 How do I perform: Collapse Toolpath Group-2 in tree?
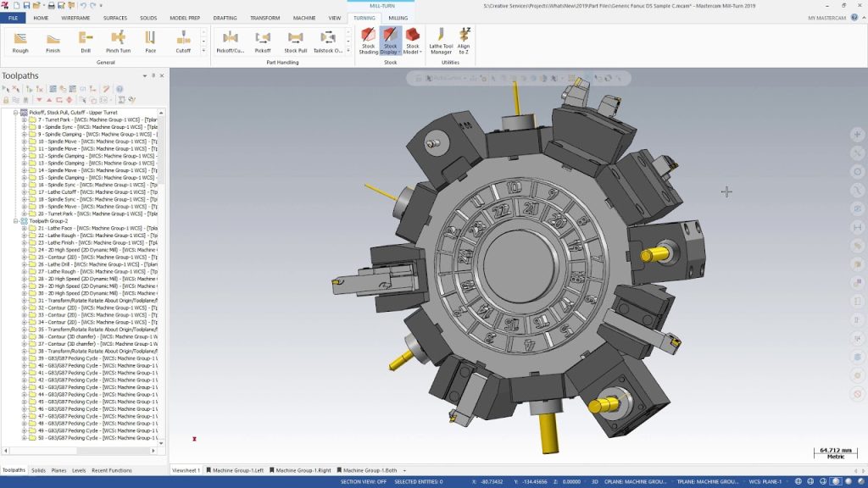point(15,221)
